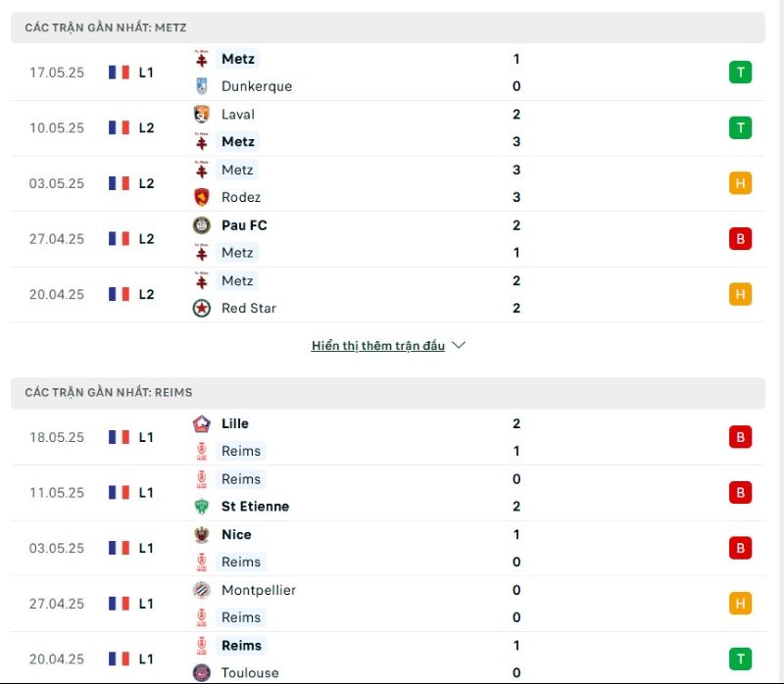Click the Red Star club logo

click(202, 308)
